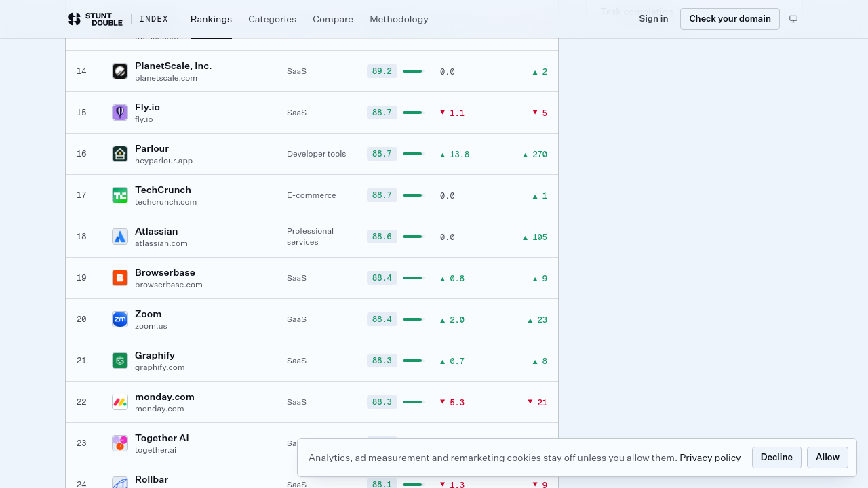
Task: Click the Stunt Double Index logo
Action: (118, 19)
